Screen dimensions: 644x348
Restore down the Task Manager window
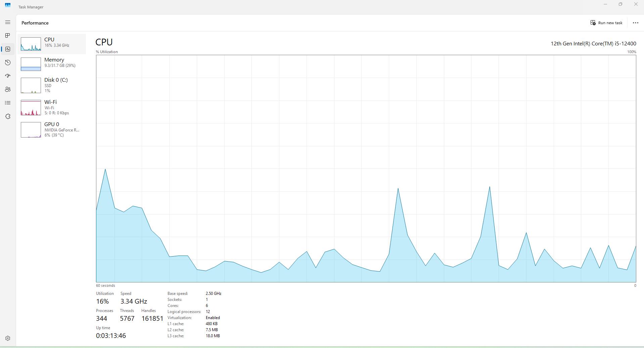click(620, 4)
